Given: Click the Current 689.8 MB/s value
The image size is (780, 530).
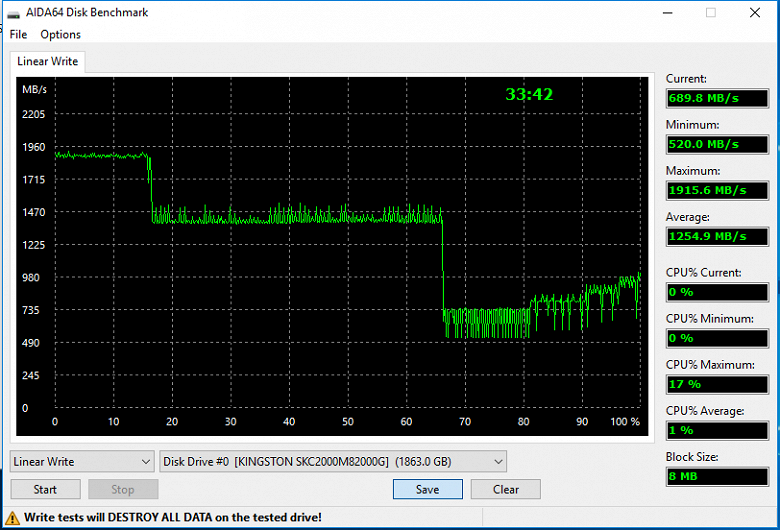Looking at the screenshot, I should point(717,98).
